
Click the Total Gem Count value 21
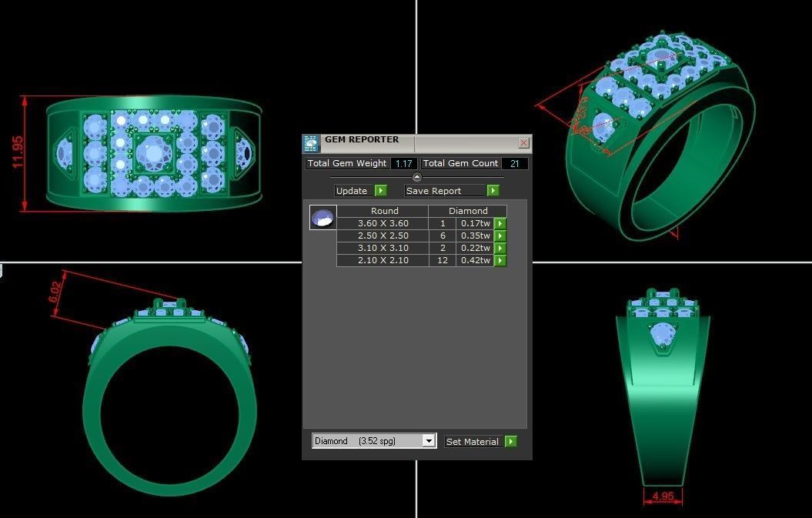[x=515, y=164]
